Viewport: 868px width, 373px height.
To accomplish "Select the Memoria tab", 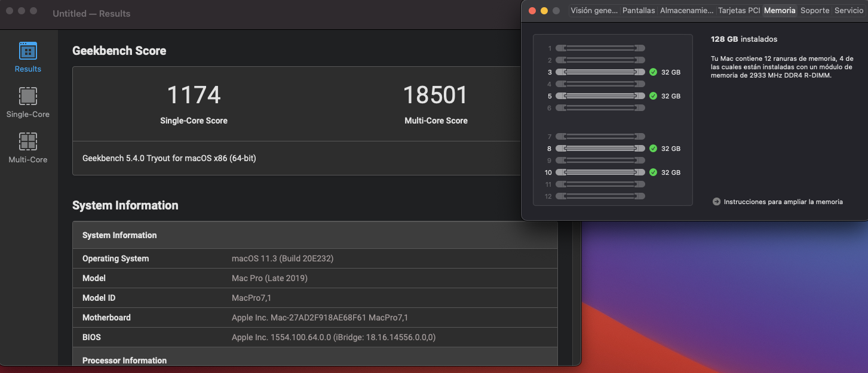I will [780, 11].
